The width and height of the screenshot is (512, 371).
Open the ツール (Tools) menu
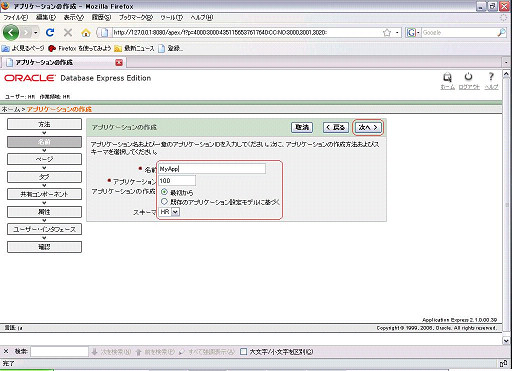coord(171,17)
